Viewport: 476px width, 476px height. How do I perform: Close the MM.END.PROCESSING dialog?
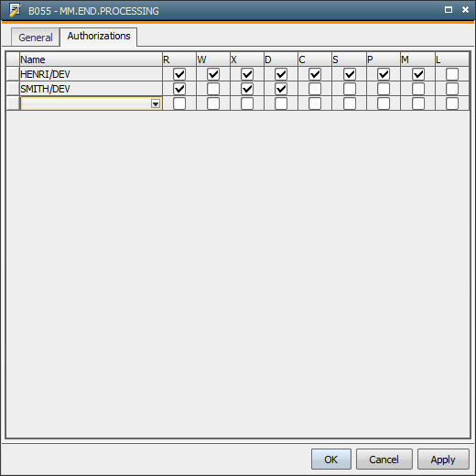465,10
